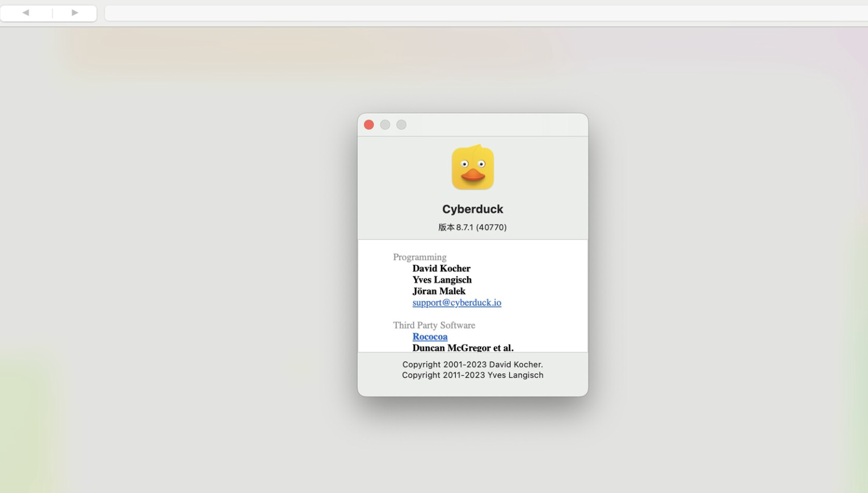
Task: Click the grayed-out minimize button
Action: pyautogui.click(x=385, y=125)
